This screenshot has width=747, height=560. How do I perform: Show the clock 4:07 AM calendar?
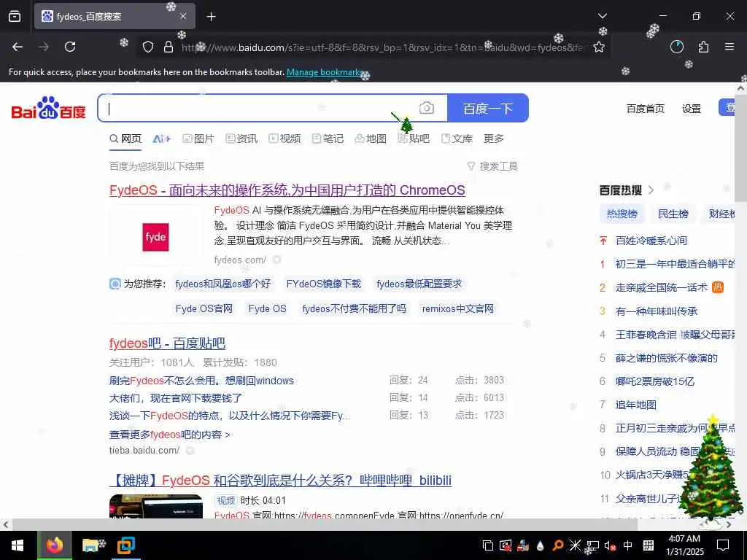[684, 545]
